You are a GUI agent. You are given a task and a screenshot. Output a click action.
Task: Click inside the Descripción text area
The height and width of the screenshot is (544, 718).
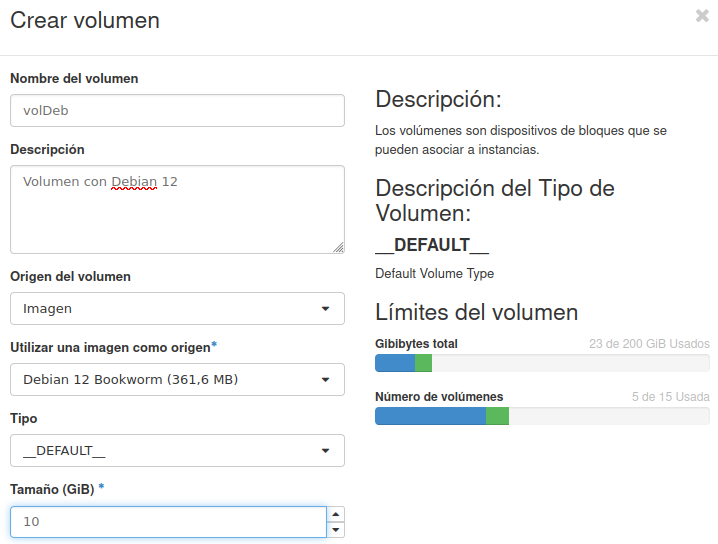(177, 209)
